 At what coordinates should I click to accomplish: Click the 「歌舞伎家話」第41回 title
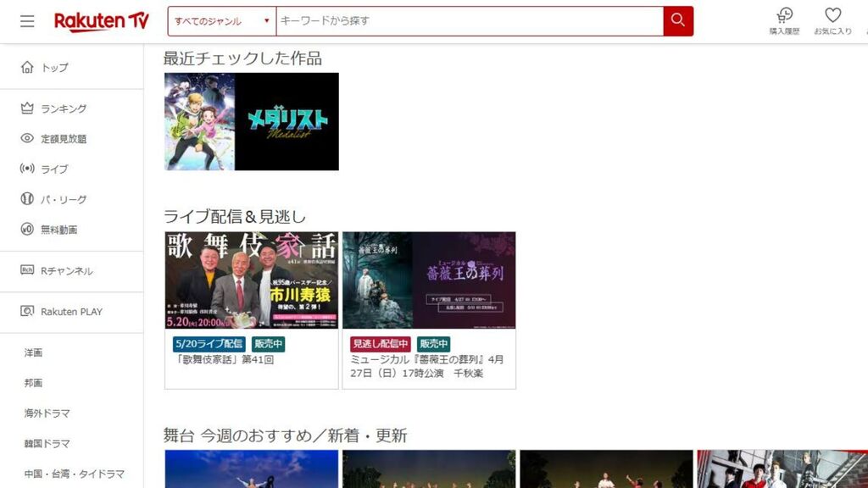(225, 359)
